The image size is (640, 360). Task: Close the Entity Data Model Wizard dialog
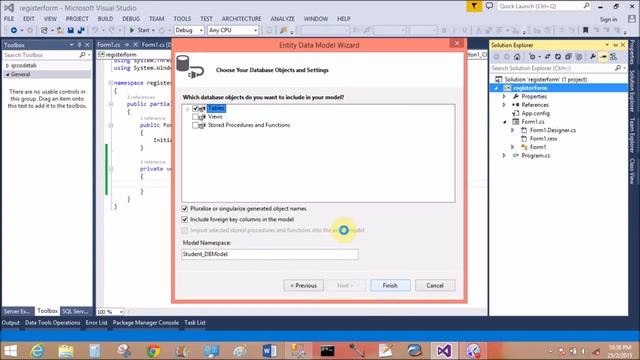click(457, 44)
